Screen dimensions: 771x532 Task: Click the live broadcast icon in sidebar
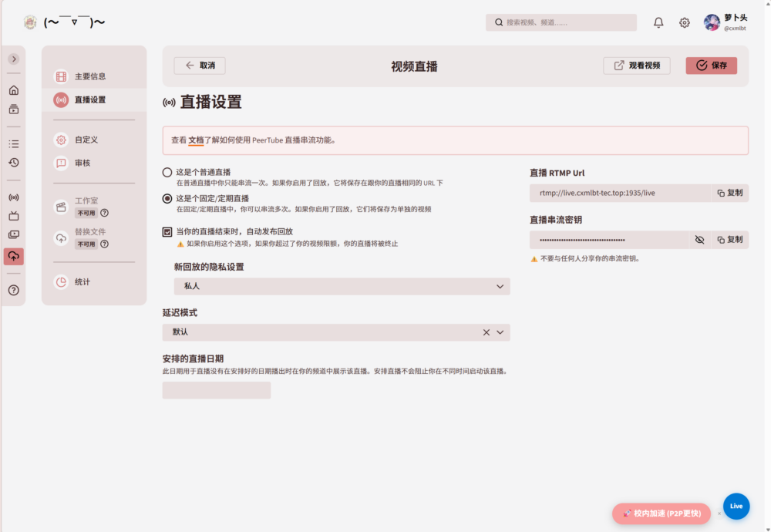coord(14,197)
